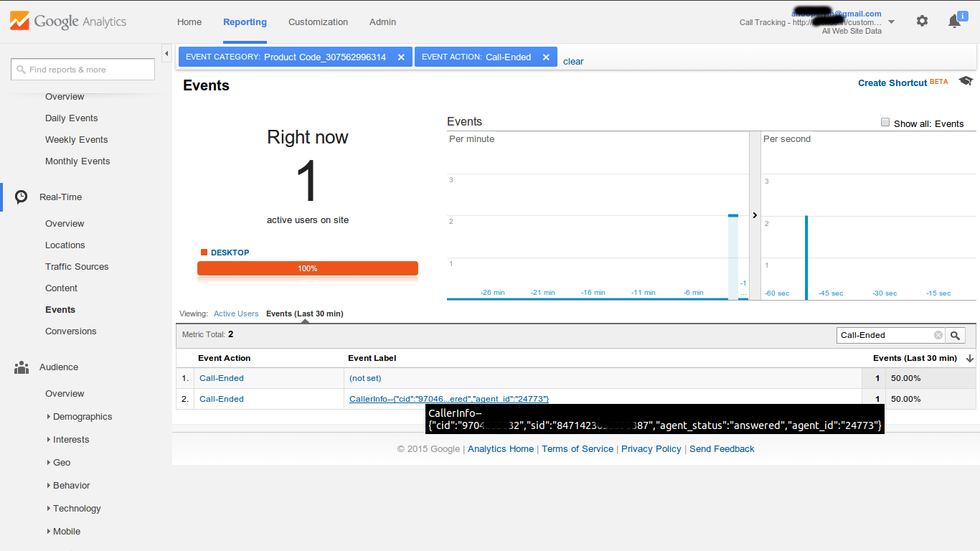Remove the Event Category filter
980x551 pixels.
pyautogui.click(x=401, y=57)
